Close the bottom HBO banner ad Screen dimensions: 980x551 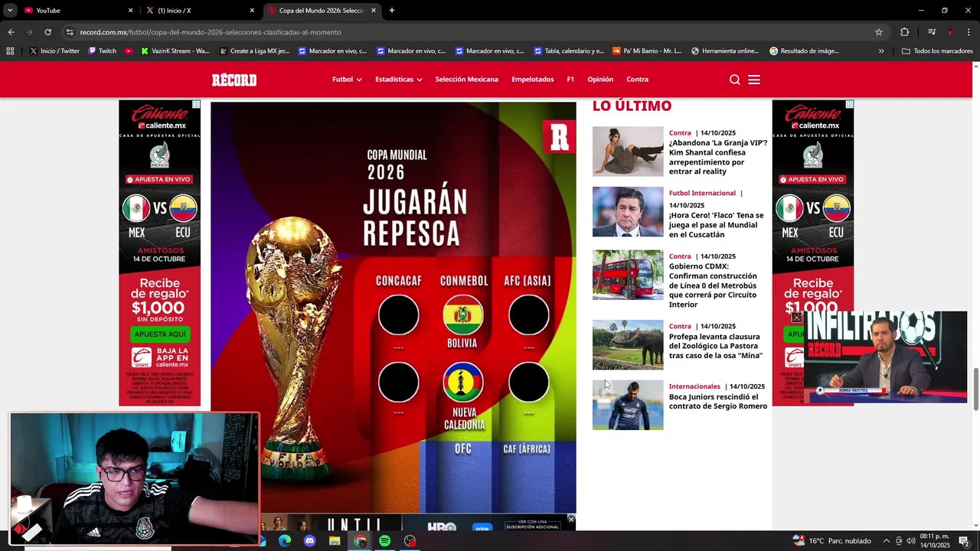(571, 520)
